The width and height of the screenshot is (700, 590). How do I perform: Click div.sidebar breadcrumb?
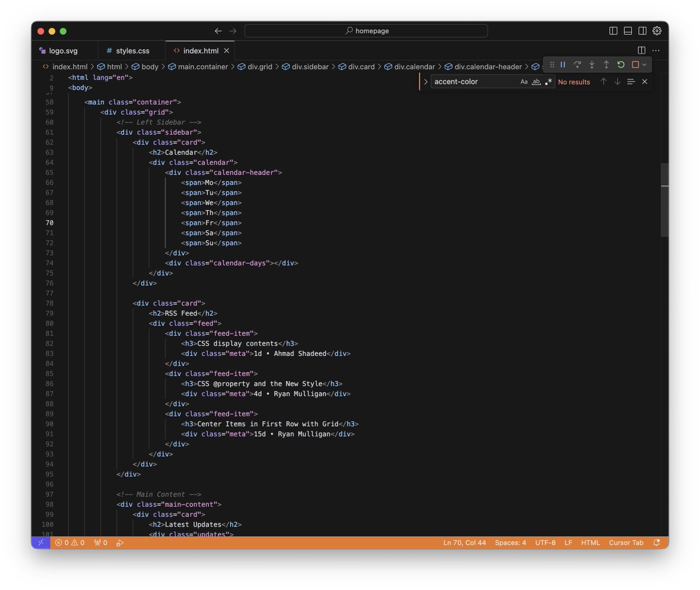(305, 67)
